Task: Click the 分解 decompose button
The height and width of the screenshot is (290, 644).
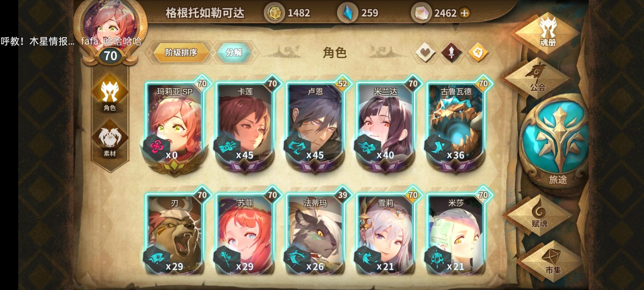Action: coord(233,53)
